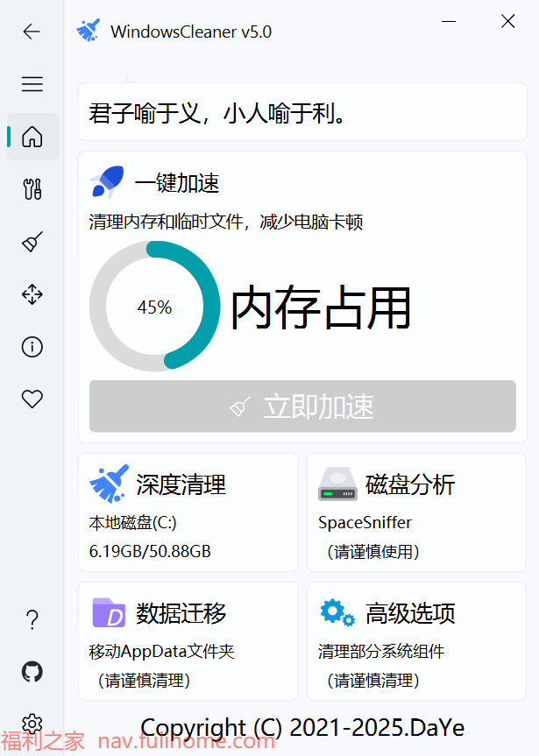
Task: Click the 6.19GB/50.88GB disk value
Action: (x=150, y=551)
